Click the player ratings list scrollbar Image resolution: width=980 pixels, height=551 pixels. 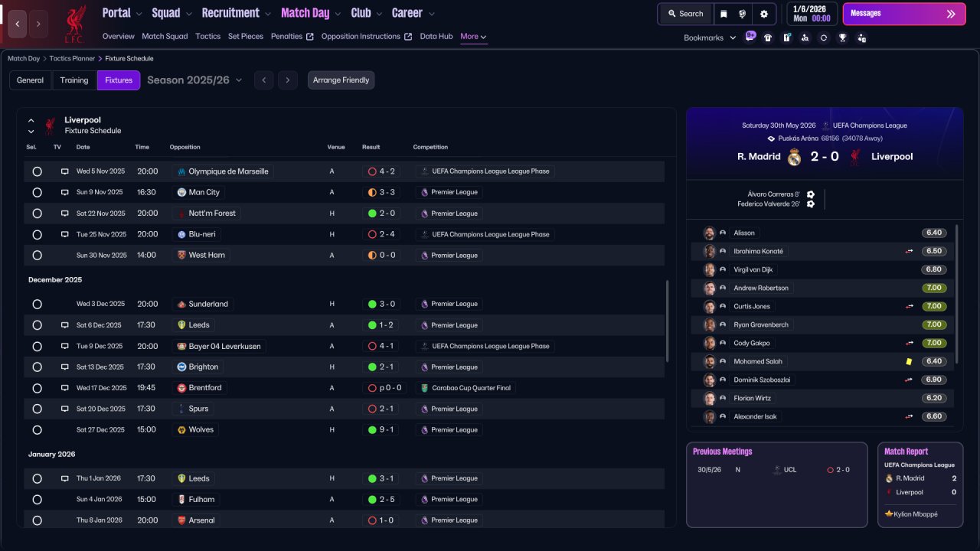[956, 294]
